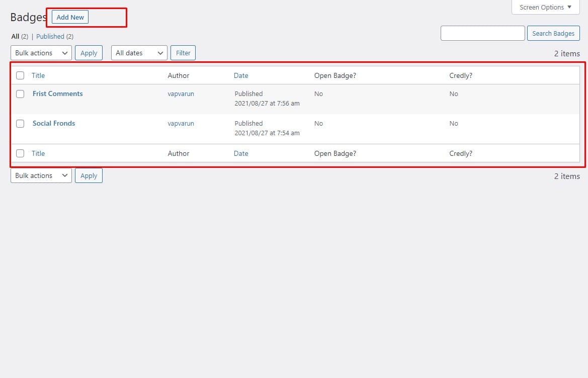The height and width of the screenshot is (378, 588).
Task: Select the Frist Comments row checkbox
Action: pyautogui.click(x=20, y=94)
